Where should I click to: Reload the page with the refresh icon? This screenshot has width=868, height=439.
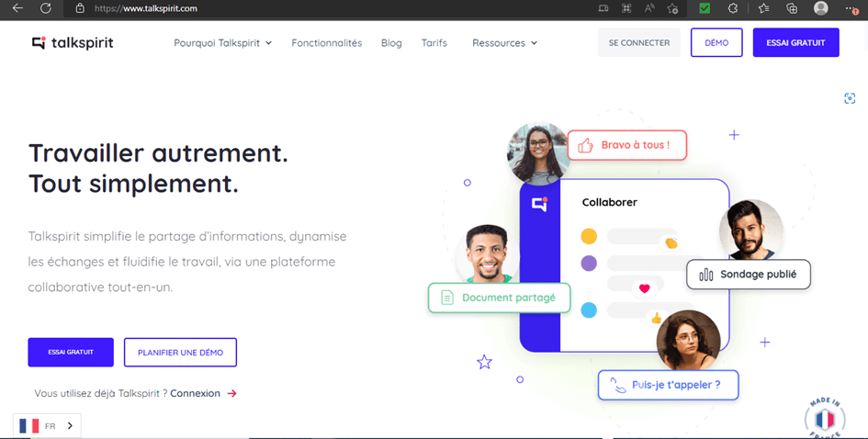[x=46, y=8]
